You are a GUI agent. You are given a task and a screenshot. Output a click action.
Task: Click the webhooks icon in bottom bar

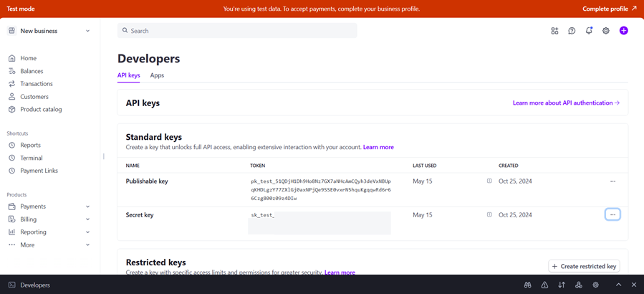tap(579, 285)
